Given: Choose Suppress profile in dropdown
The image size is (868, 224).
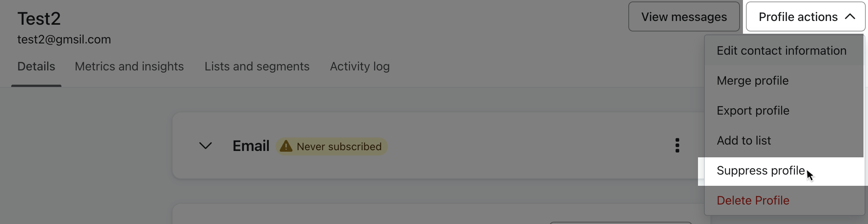Looking at the screenshot, I should tap(761, 170).
